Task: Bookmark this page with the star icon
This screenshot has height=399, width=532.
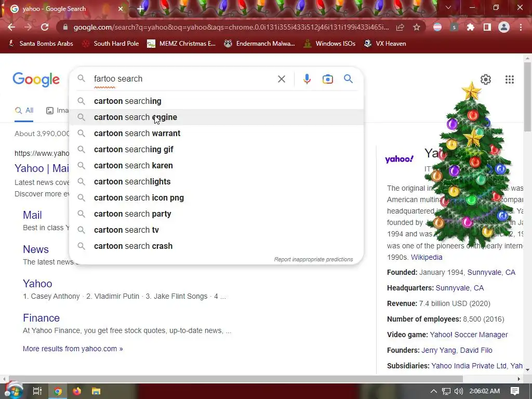Action: [416, 27]
